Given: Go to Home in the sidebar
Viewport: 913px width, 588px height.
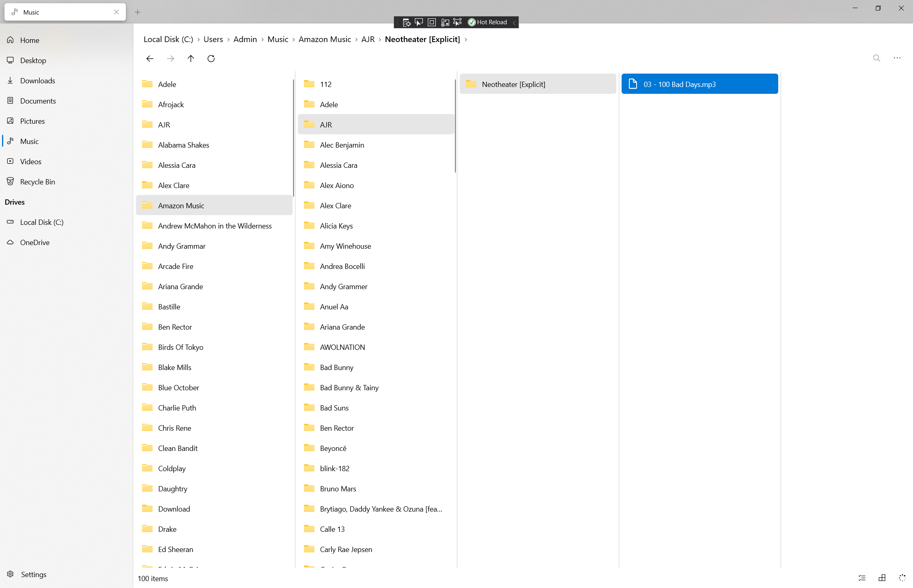Looking at the screenshot, I should point(67,40).
